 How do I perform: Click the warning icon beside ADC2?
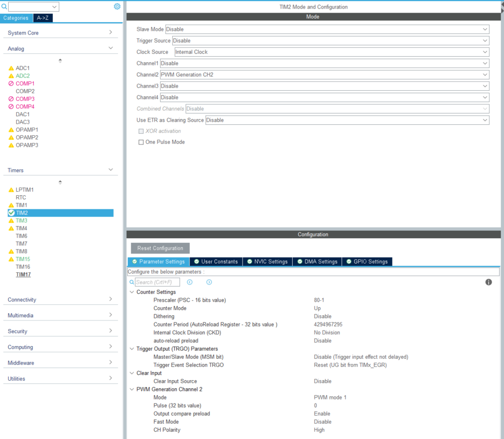pos(11,76)
